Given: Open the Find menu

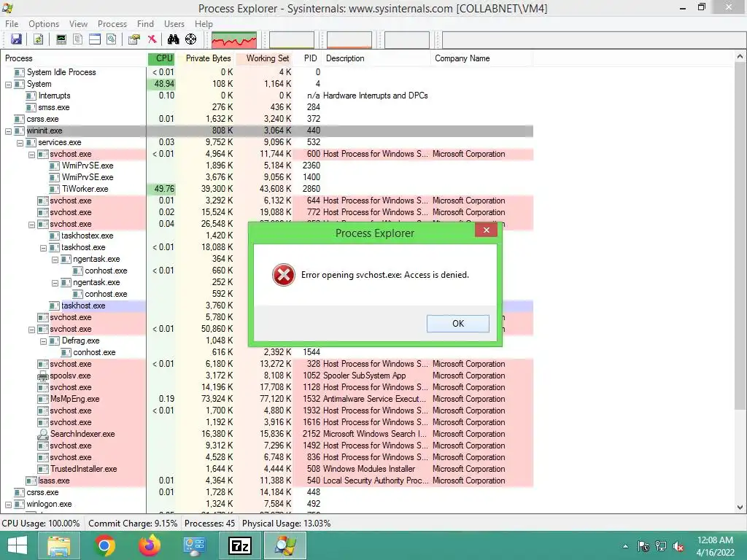Looking at the screenshot, I should [145, 24].
